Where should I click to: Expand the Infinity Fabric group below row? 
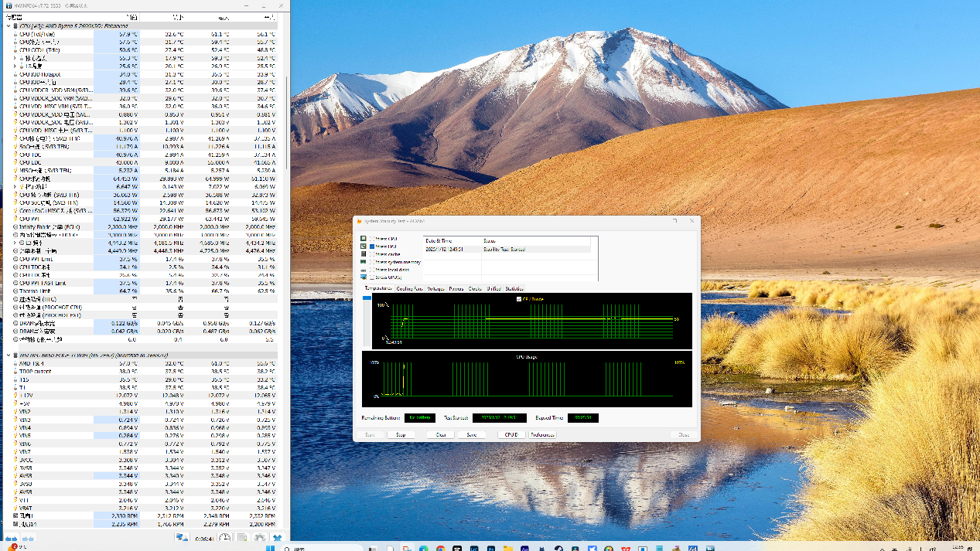coord(15,243)
